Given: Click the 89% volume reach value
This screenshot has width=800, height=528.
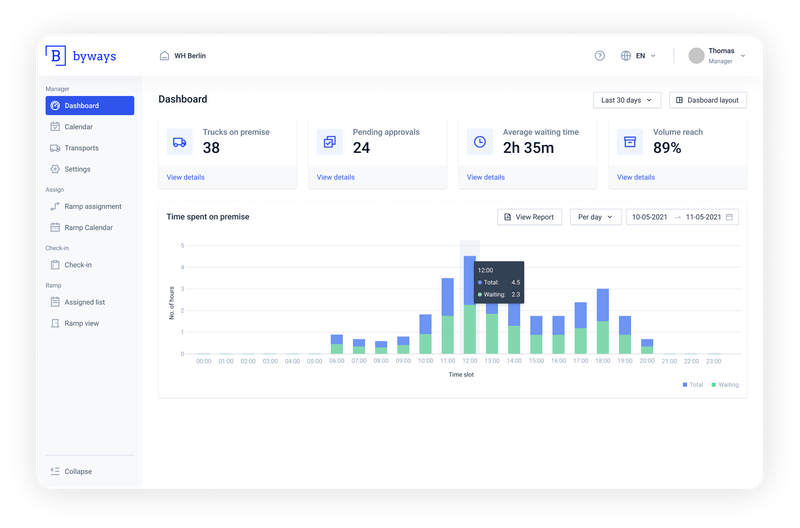Looking at the screenshot, I should [x=667, y=148].
